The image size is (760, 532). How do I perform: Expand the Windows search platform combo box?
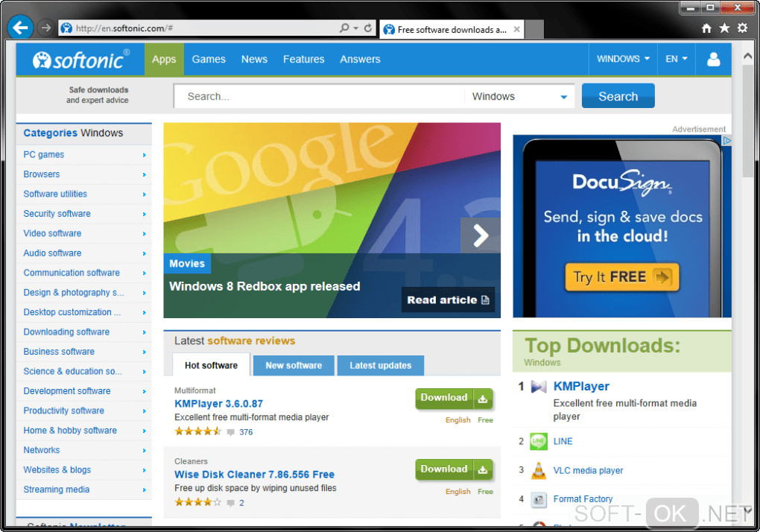pyautogui.click(x=519, y=96)
